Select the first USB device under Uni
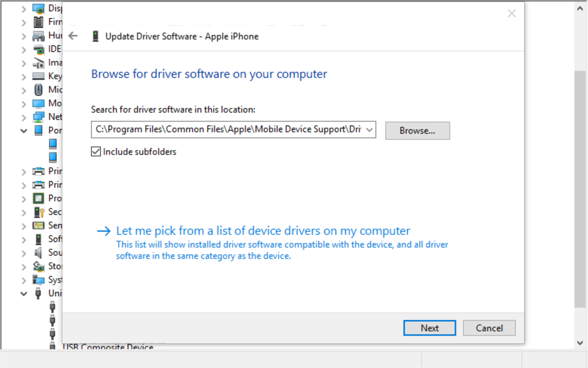The width and height of the screenshot is (588, 368). coord(52,307)
